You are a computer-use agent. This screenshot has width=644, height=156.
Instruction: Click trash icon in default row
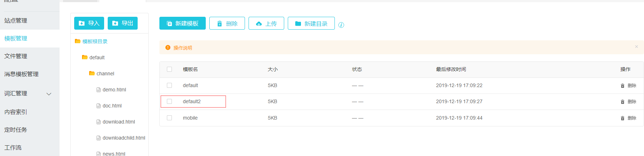623,86
